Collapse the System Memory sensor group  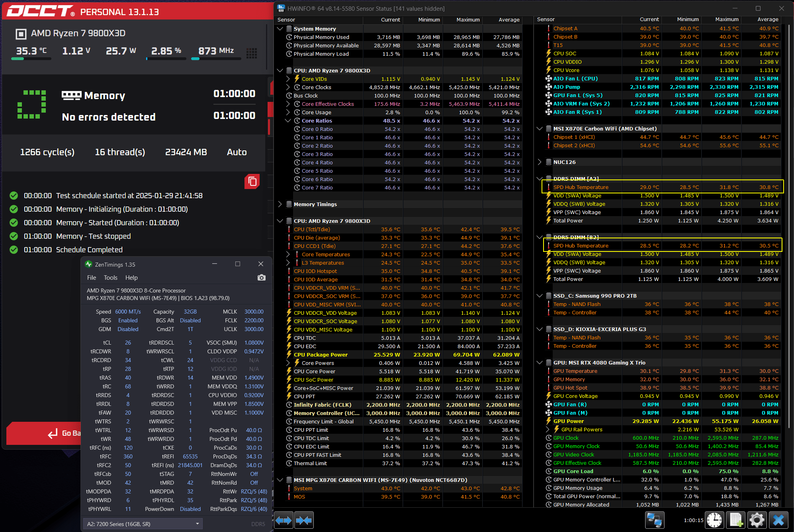[280, 29]
